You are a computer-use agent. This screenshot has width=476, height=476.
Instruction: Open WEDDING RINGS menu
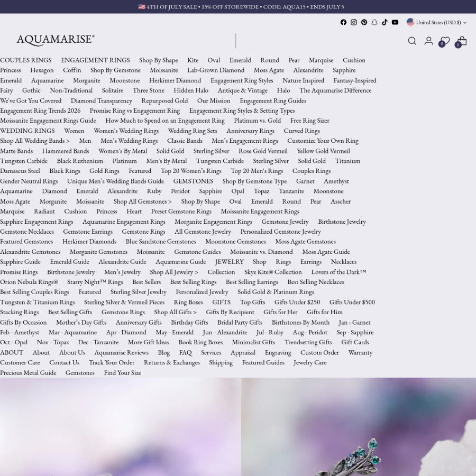28,131
